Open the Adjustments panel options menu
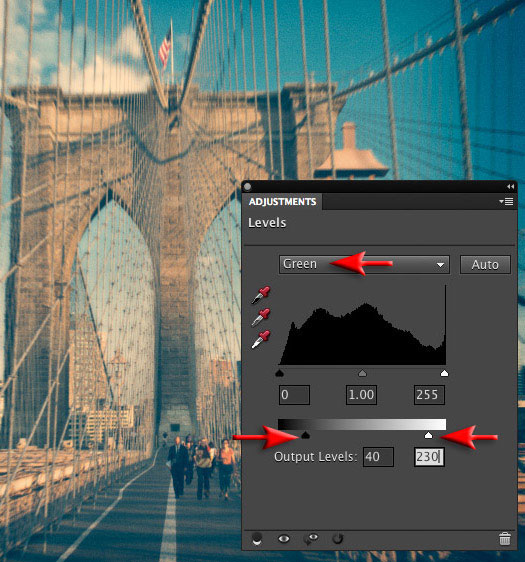Image resolution: width=525 pixels, height=562 pixels. [506, 202]
